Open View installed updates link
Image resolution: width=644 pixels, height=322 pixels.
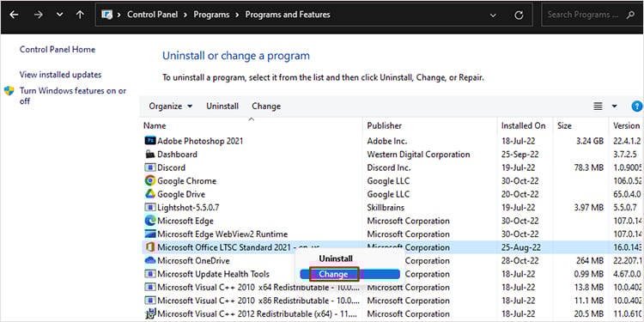coord(60,75)
